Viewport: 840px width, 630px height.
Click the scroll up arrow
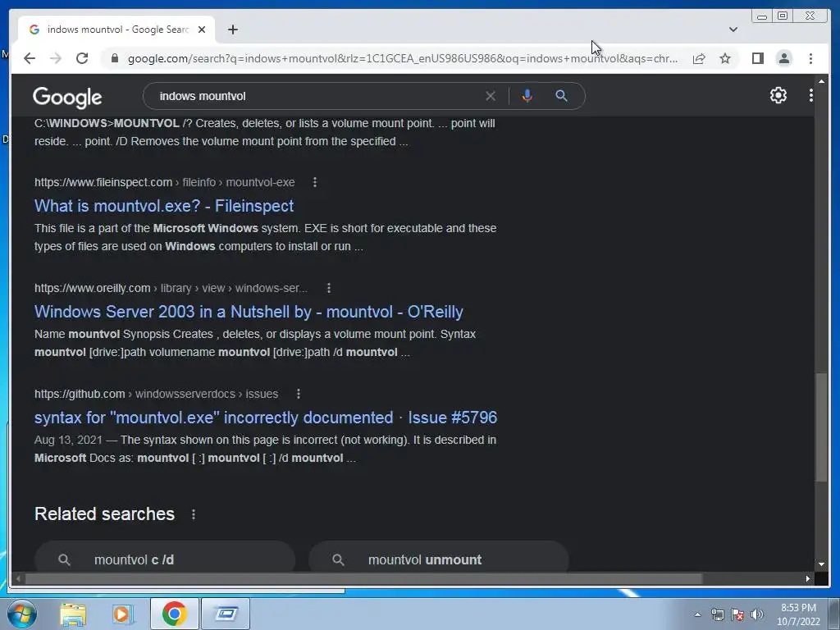821,82
